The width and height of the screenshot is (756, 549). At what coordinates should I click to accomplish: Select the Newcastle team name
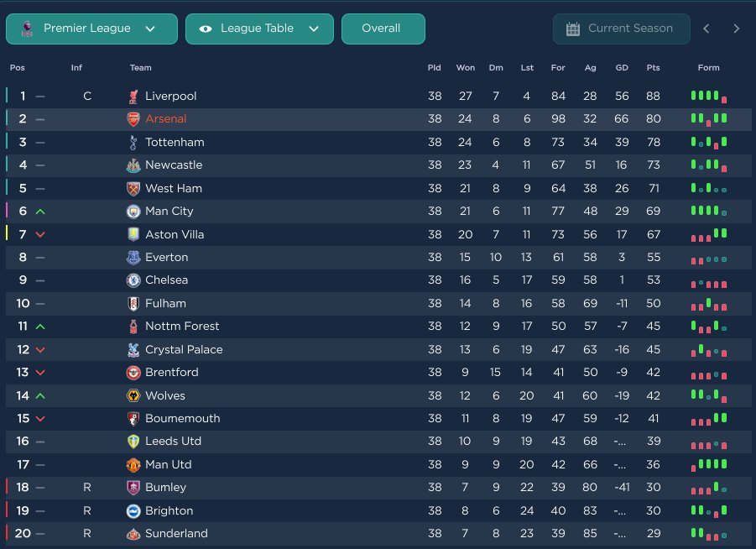click(174, 165)
